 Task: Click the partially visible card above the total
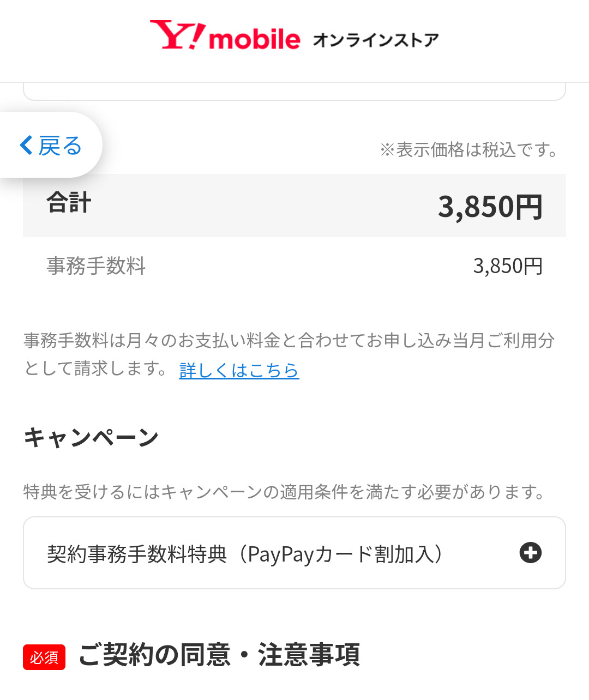point(294,92)
